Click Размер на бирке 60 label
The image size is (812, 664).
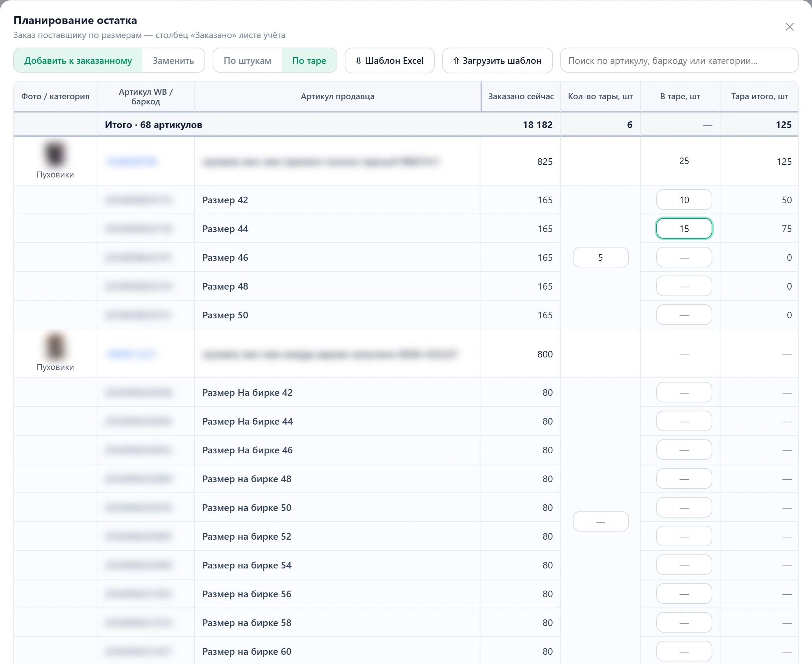pyautogui.click(x=247, y=651)
